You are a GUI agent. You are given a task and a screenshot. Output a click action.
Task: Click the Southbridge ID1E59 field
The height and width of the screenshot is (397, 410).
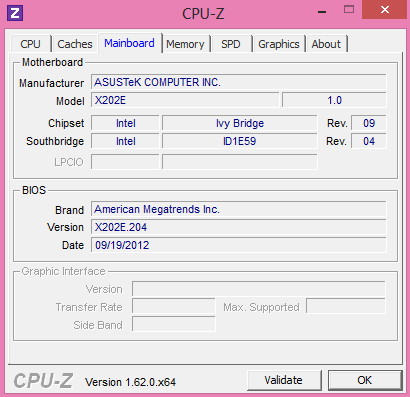point(239,141)
